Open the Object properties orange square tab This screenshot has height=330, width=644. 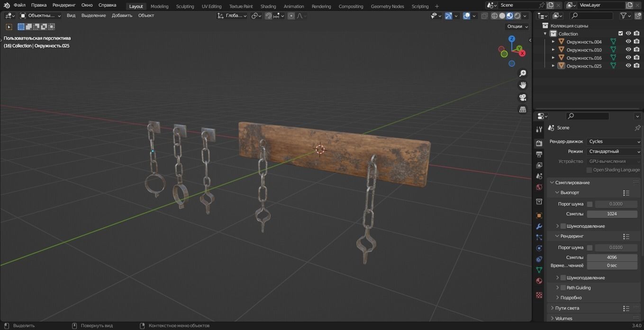(x=539, y=215)
